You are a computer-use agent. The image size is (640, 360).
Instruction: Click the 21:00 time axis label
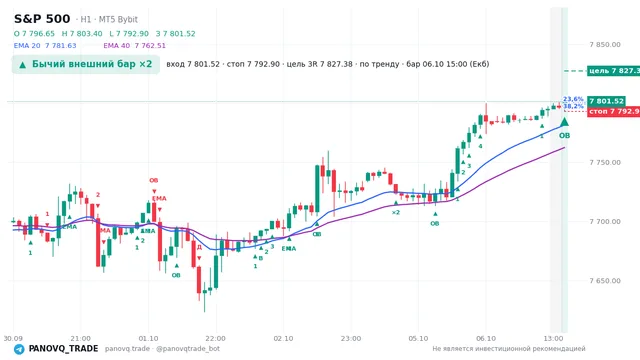tap(80, 338)
